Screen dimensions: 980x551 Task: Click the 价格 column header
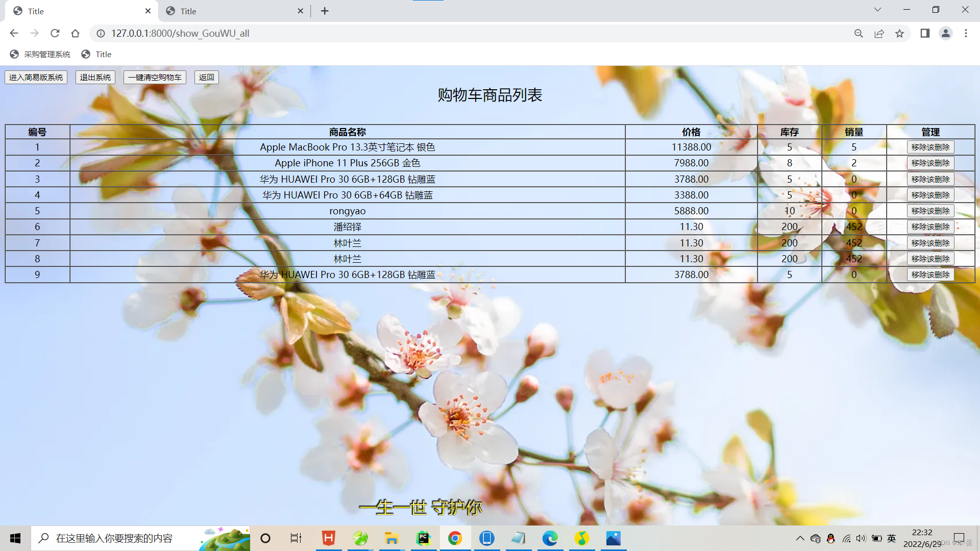tap(691, 132)
